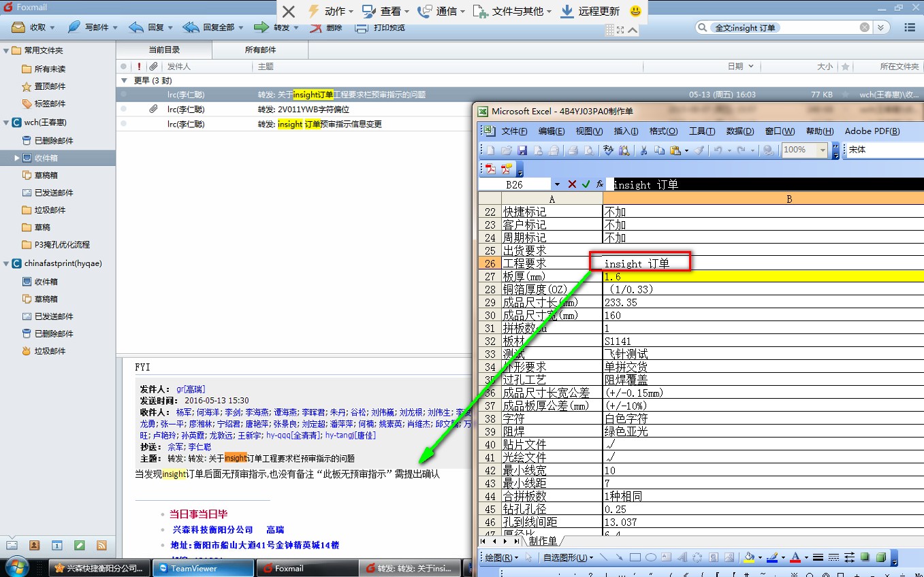The image size is (924, 577).
Task: Click the CC link 余军
Action: click(x=175, y=447)
